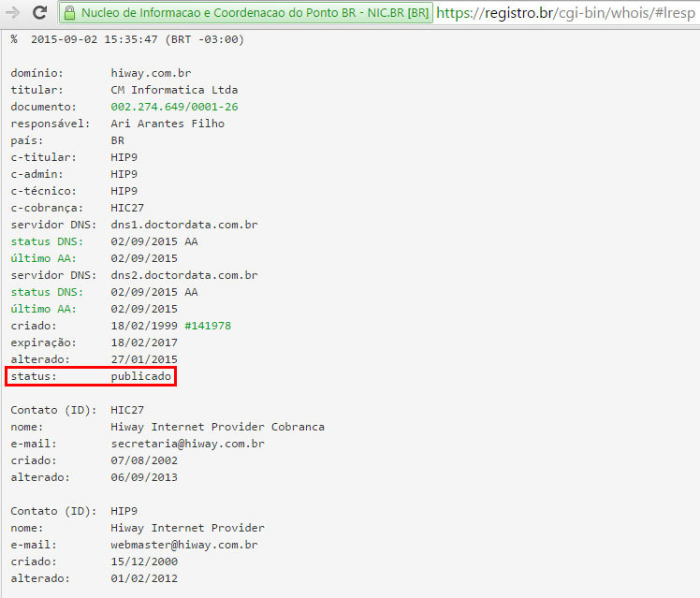This screenshot has height=598, width=700.
Task: Click the 'último AA:' label under dns1.doctordata.com.br
Action: 43,258
